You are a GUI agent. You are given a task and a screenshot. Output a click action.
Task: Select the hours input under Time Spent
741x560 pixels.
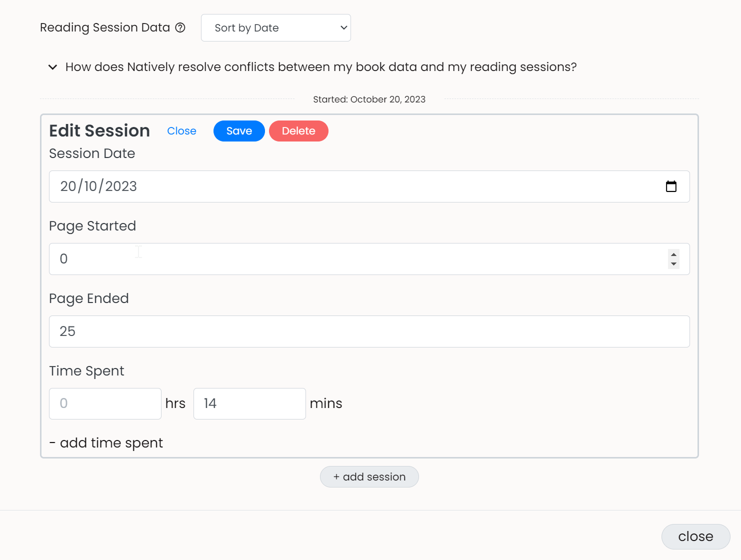105,403
